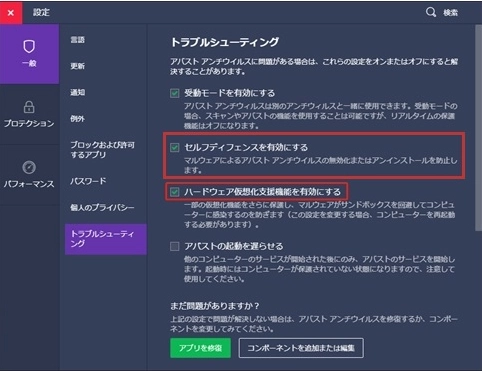The image size is (482, 371).
Task: Open the 検索 search field
Action: [450, 13]
